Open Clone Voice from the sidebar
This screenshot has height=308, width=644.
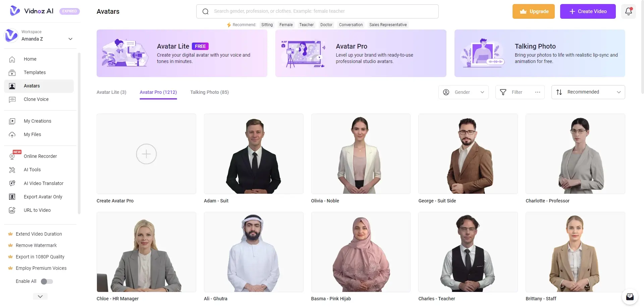pyautogui.click(x=36, y=99)
